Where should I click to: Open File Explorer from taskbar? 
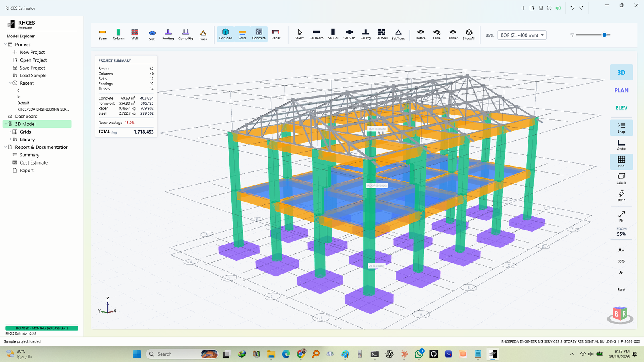click(271, 354)
